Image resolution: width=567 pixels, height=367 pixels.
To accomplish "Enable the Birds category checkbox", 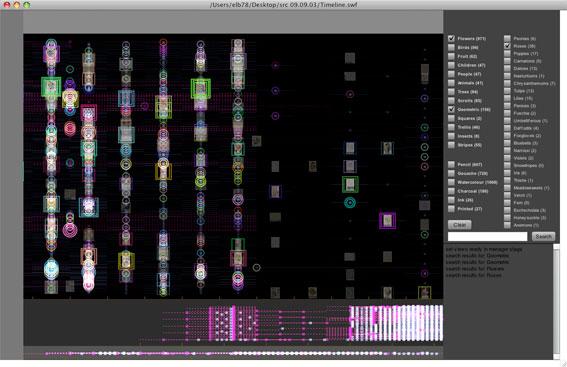I will click(x=451, y=47).
